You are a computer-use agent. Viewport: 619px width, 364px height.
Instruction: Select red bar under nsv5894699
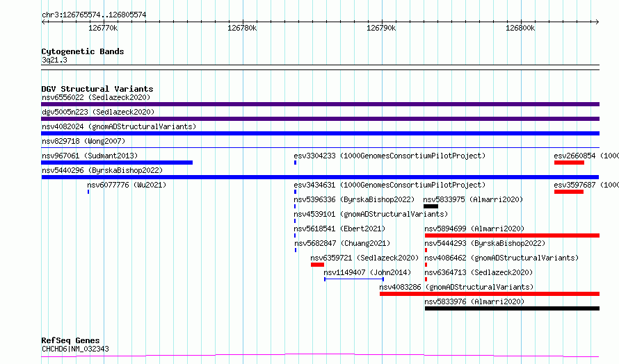click(513, 235)
